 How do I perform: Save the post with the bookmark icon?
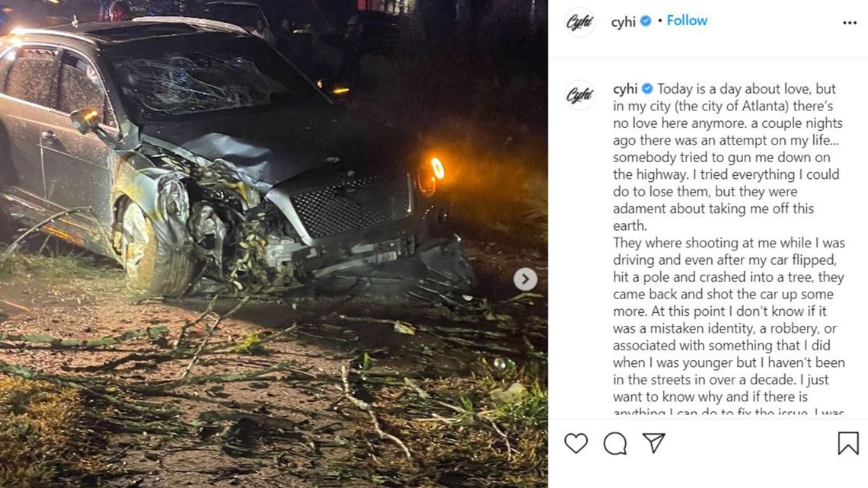[x=848, y=443]
